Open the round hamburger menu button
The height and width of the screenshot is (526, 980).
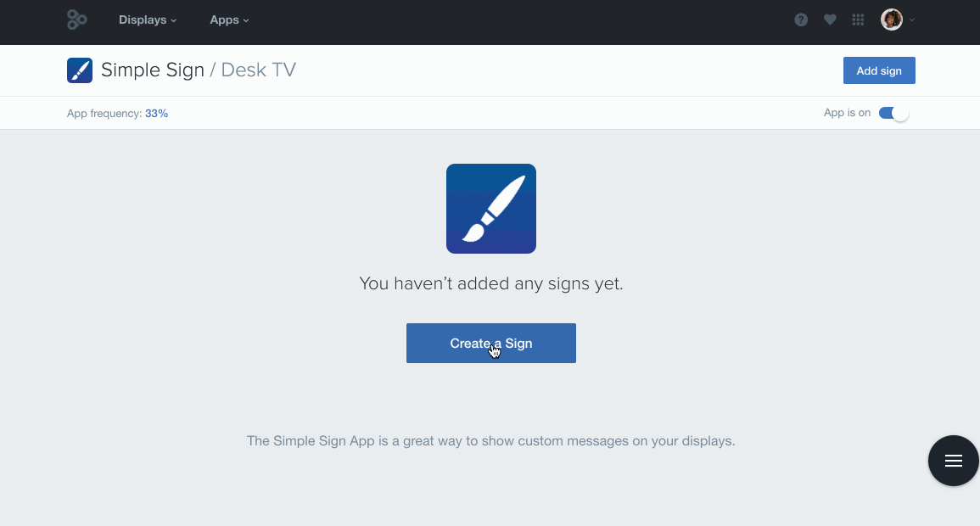[x=953, y=461]
